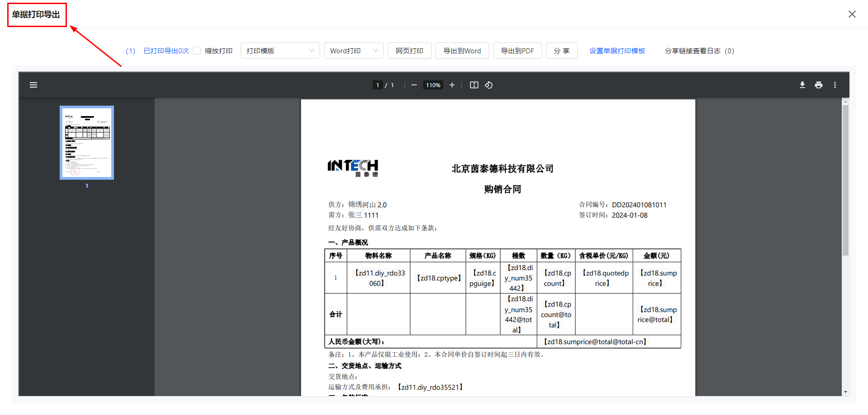Viewport: 868px width, 415px height.
Task: Open the PDF viewer more actions menu
Action: [x=835, y=85]
